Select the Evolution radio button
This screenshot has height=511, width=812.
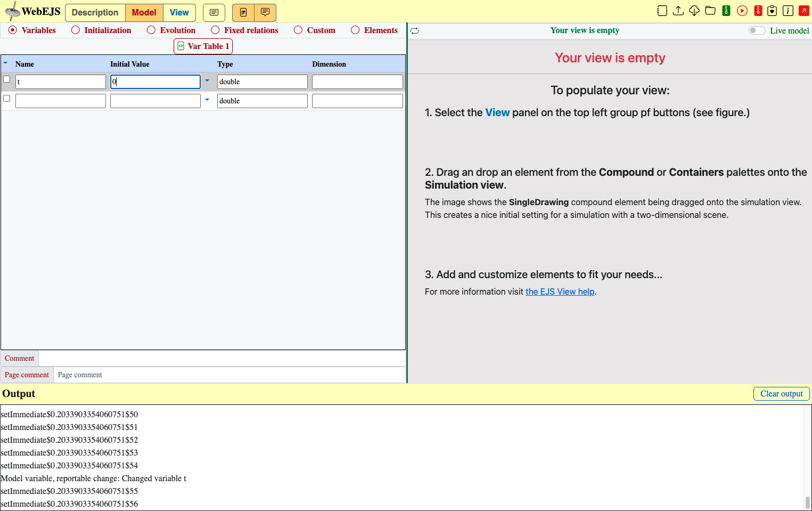coord(151,30)
